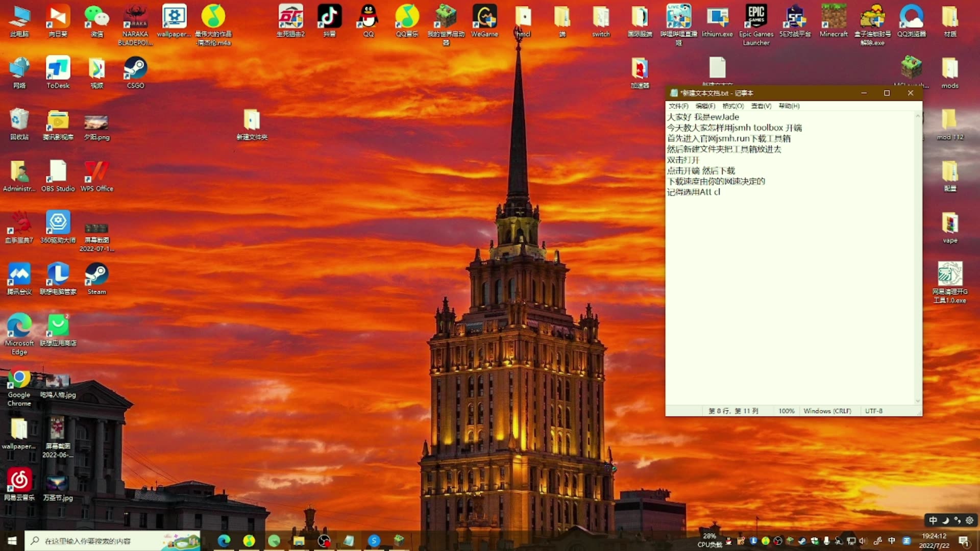
Task: Click the UTF-8 encoding status entry
Action: click(x=874, y=411)
